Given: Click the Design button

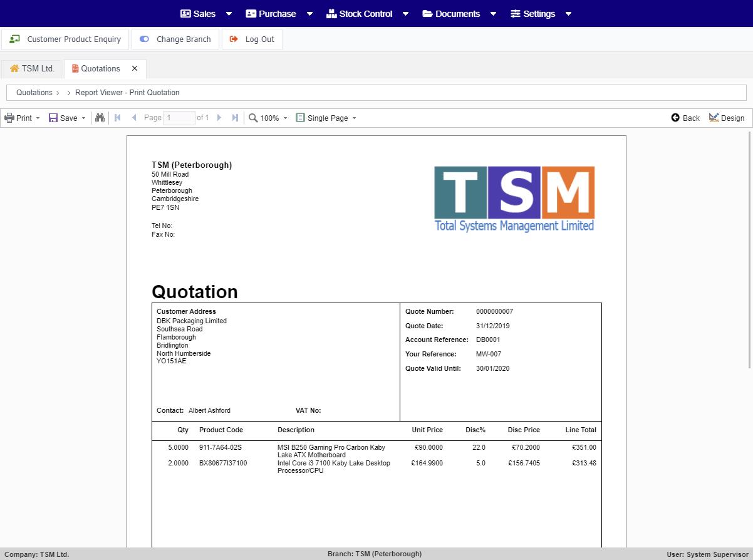Looking at the screenshot, I should pos(727,118).
